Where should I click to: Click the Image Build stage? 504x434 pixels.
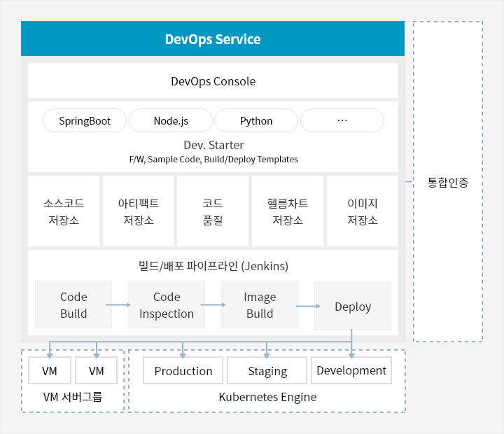(x=260, y=304)
